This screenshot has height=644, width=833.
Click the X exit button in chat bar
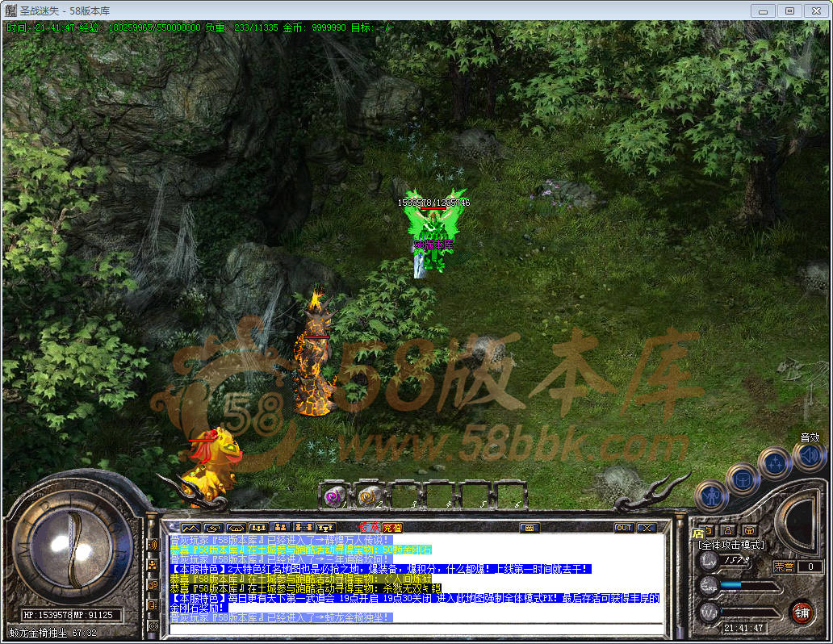click(647, 528)
